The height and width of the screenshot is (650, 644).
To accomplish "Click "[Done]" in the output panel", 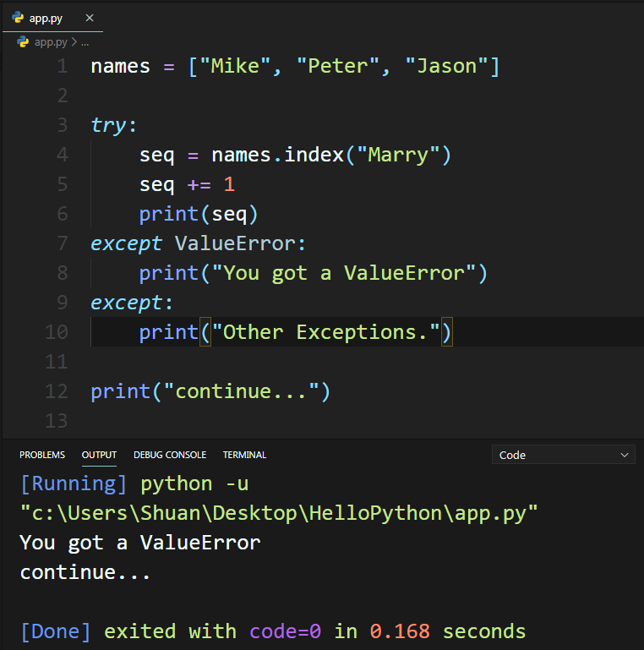I will (x=56, y=631).
